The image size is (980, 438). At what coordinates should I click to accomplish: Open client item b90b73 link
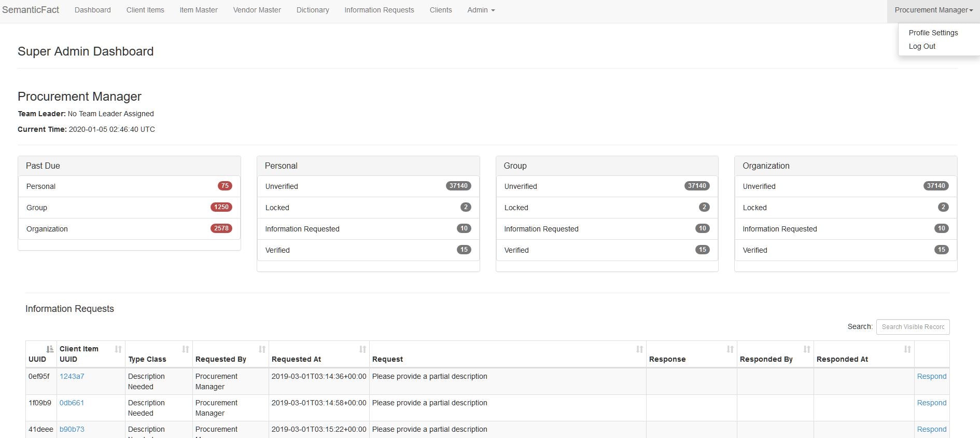[x=72, y=429]
